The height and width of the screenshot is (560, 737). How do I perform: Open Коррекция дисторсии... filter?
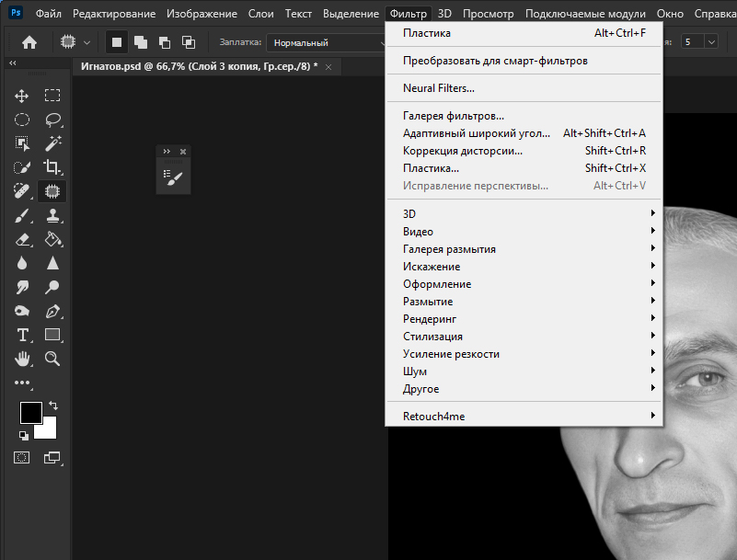click(524, 150)
